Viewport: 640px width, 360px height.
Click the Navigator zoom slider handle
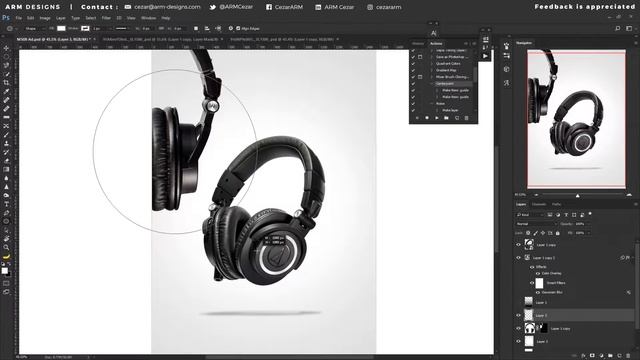point(578,196)
